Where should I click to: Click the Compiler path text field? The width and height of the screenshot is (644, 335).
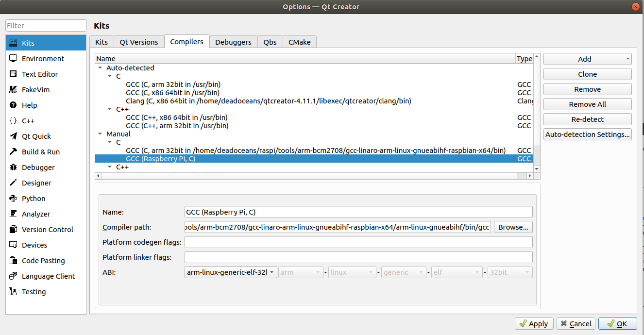(x=338, y=227)
